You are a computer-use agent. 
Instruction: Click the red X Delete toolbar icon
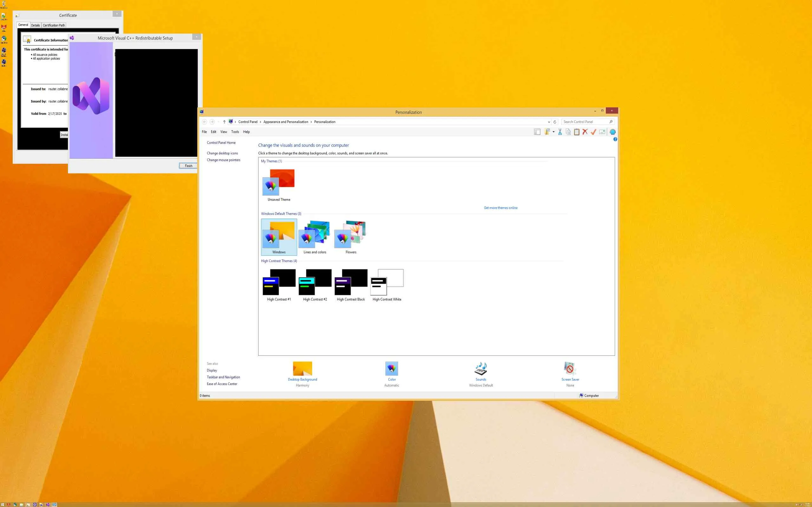point(585,132)
